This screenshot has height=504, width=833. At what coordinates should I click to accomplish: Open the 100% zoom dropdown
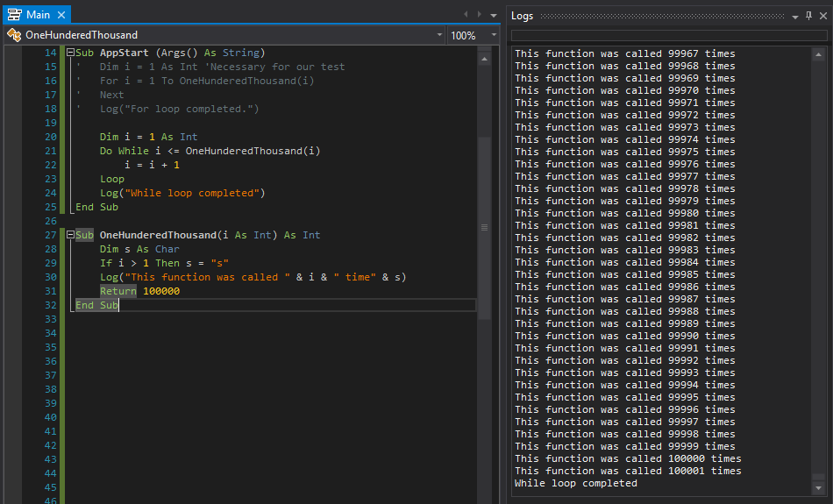(x=494, y=35)
